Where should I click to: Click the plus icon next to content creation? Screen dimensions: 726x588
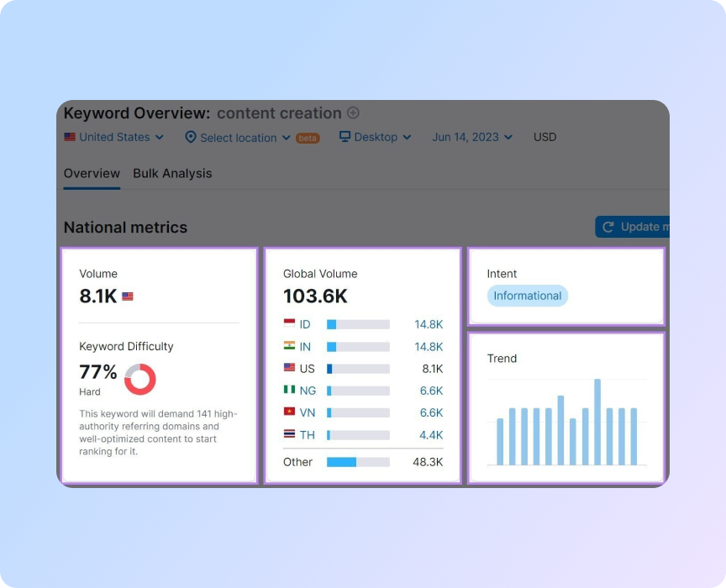pyautogui.click(x=353, y=113)
